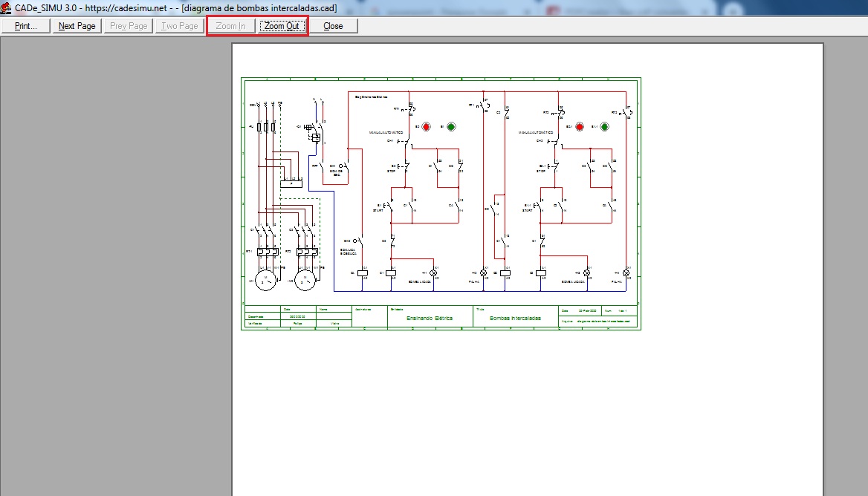Close the print preview
Image resolution: width=868 pixels, height=496 pixels.
coord(333,26)
